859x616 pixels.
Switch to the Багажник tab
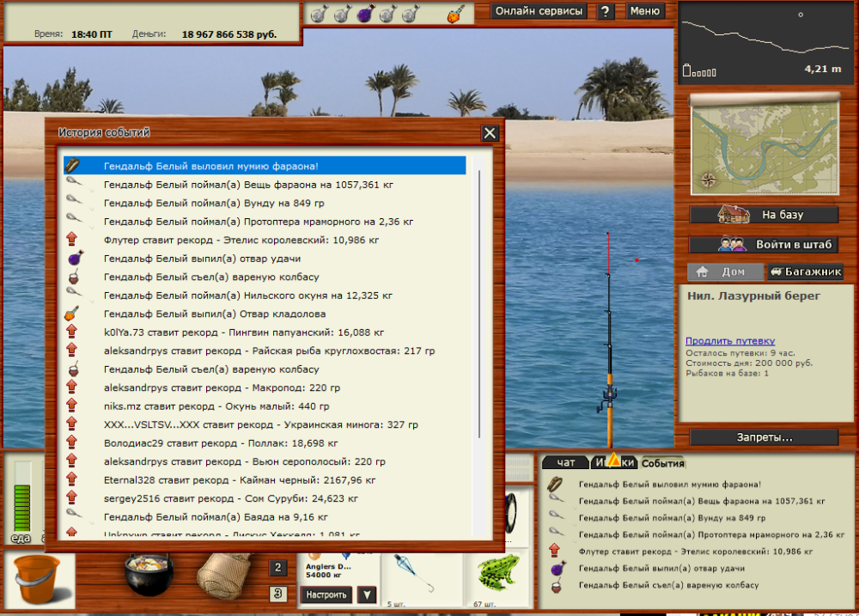806,271
